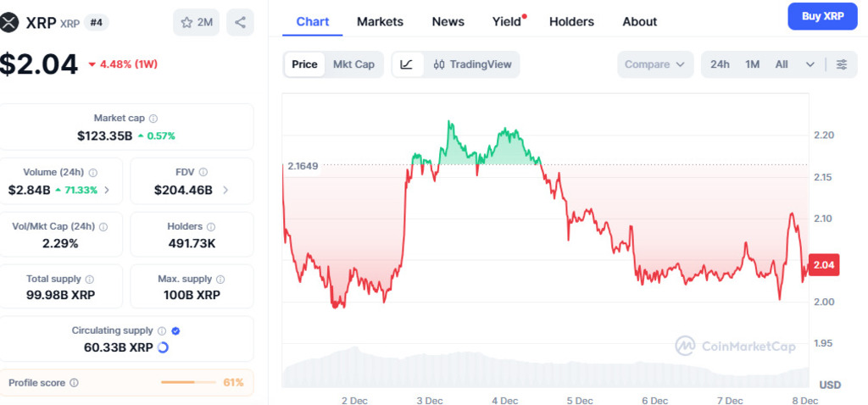868x405 pixels.
Task: Click the Profile score info icon
Action: pos(74,383)
